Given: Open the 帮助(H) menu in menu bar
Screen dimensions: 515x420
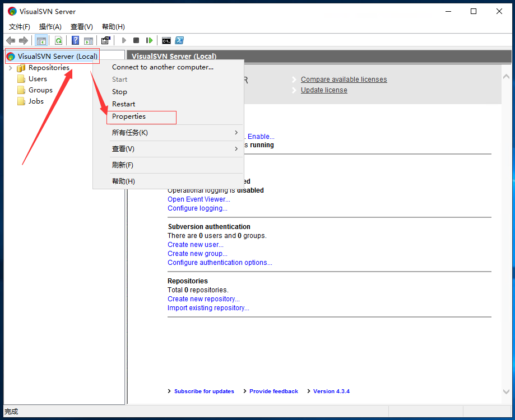Looking at the screenshot, I should tap(113, 26).
